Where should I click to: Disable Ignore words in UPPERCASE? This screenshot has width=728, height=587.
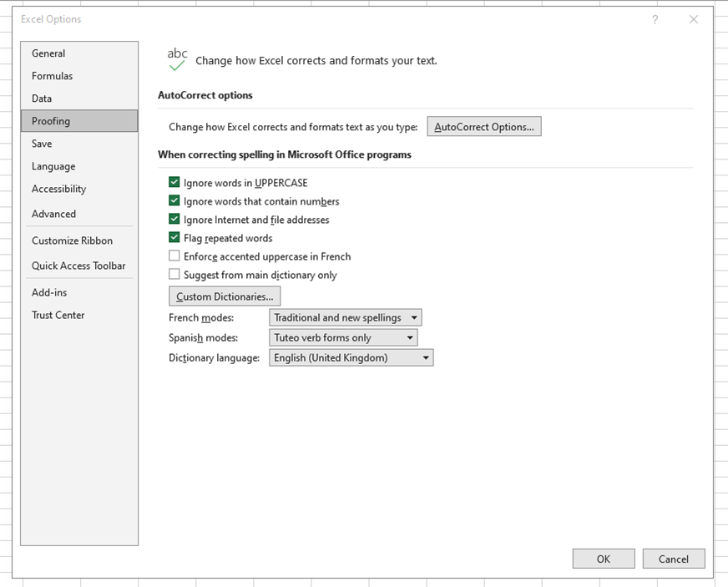(174, 182)
